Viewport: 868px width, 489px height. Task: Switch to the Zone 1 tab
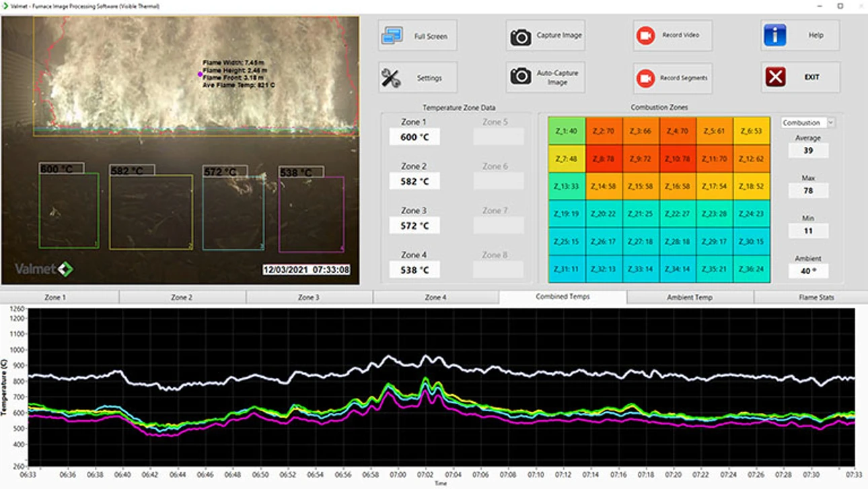pyautogui.click(x=55, y=297)
